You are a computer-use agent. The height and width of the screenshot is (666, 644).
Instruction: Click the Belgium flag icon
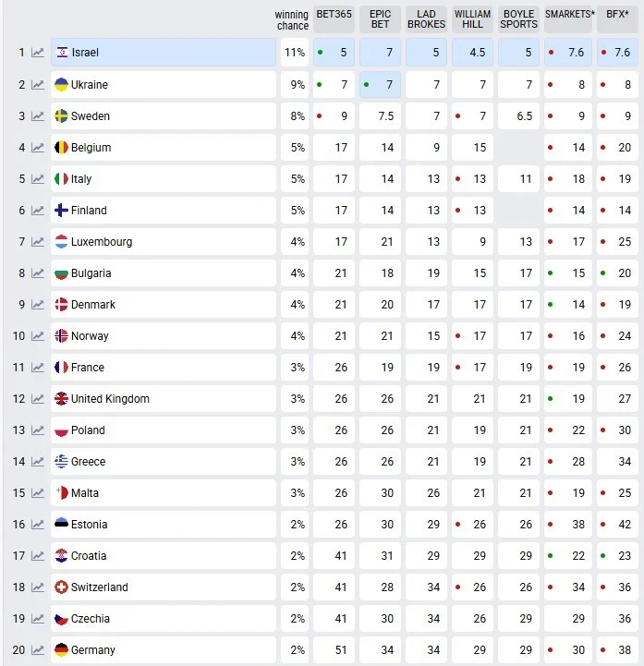(62, 148)
